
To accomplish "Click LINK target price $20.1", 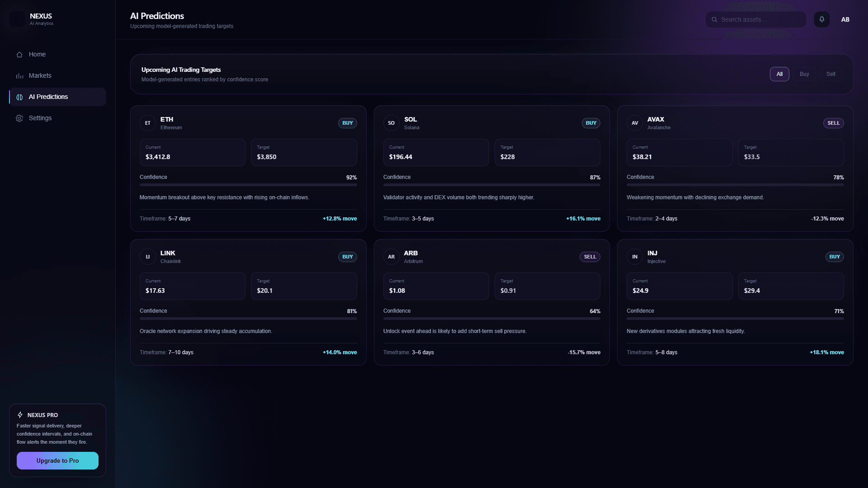I will [x=265, y=291].
